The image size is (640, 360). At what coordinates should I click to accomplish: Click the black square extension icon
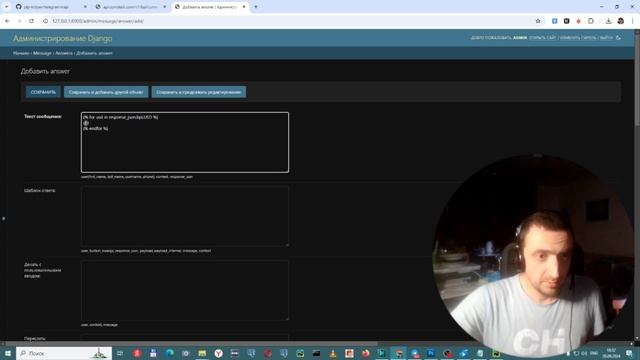click(x=567, y=21)
